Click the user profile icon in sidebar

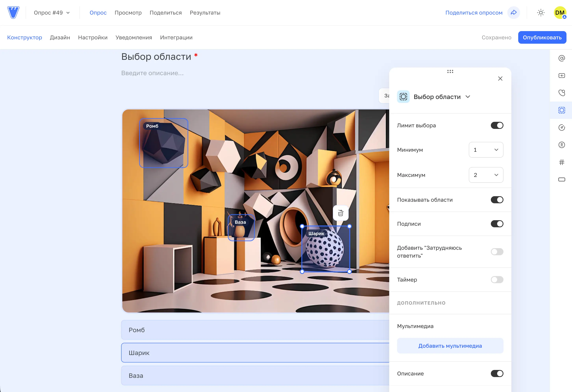coord(561,145)
